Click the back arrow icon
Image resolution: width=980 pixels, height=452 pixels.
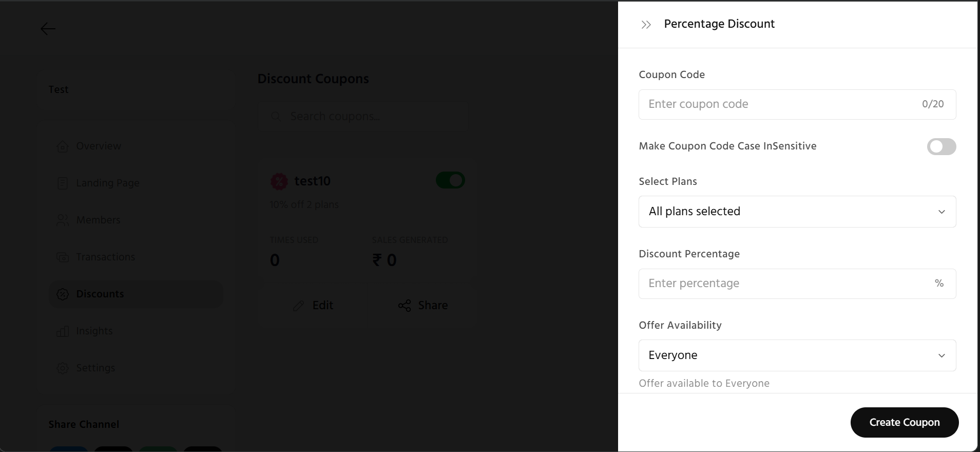(48, 29)
